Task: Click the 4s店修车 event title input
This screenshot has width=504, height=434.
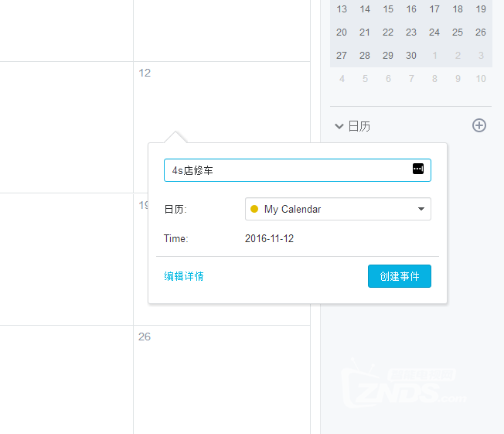Action: coord(298,170)
